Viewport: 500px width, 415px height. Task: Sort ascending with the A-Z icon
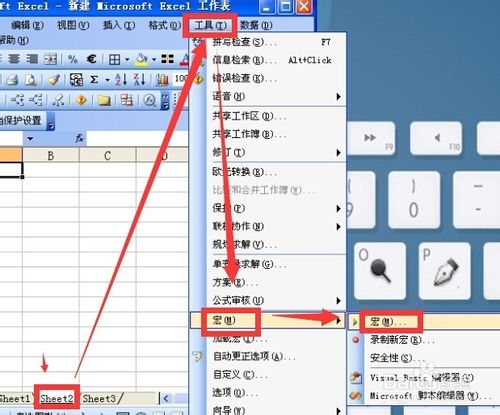(x=121, y=79)
